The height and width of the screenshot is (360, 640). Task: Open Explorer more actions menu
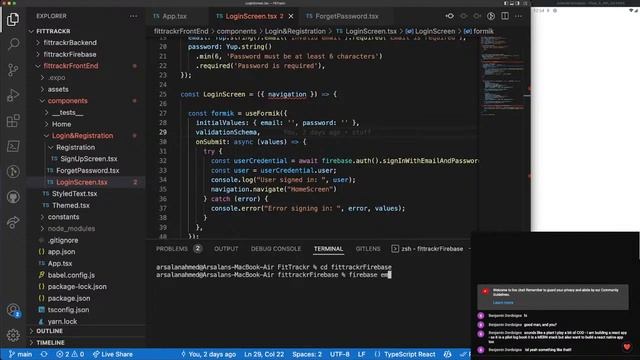133,16
